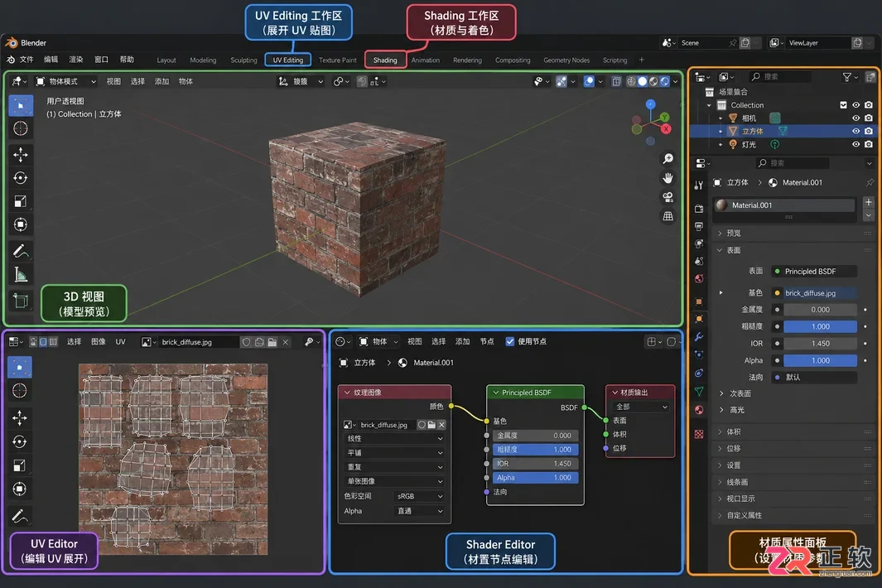Hide the 灯光 object with eye icon

pos(855,145)
